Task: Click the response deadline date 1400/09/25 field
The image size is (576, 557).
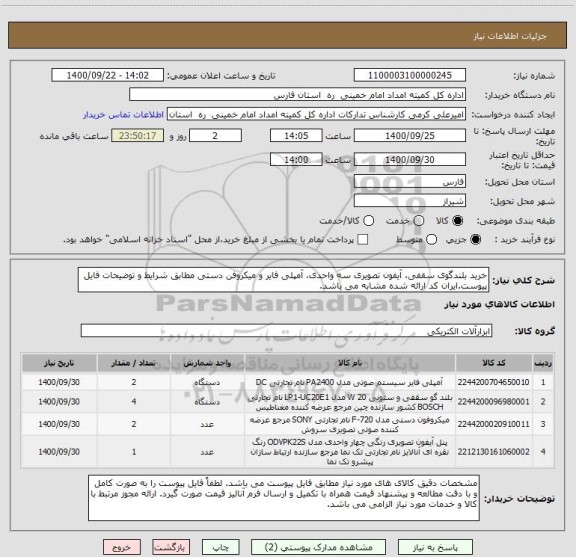Action: [x=410, y=136]
